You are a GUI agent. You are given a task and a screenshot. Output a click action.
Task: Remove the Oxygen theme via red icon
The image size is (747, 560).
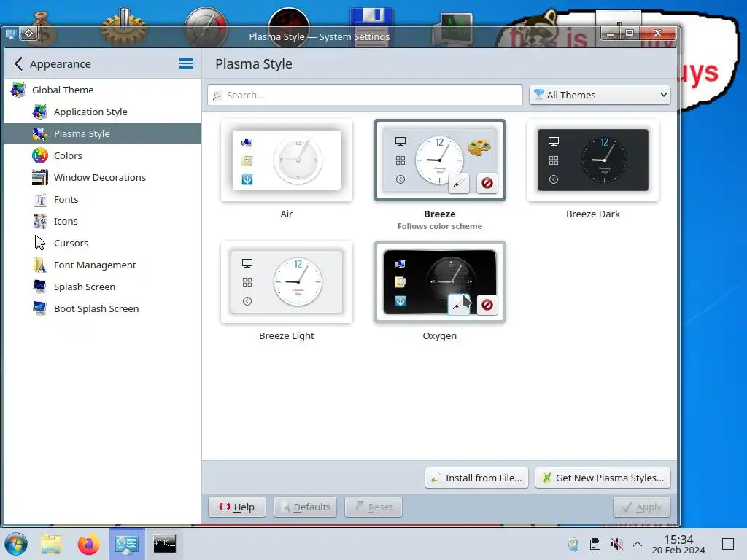[487, 305]
